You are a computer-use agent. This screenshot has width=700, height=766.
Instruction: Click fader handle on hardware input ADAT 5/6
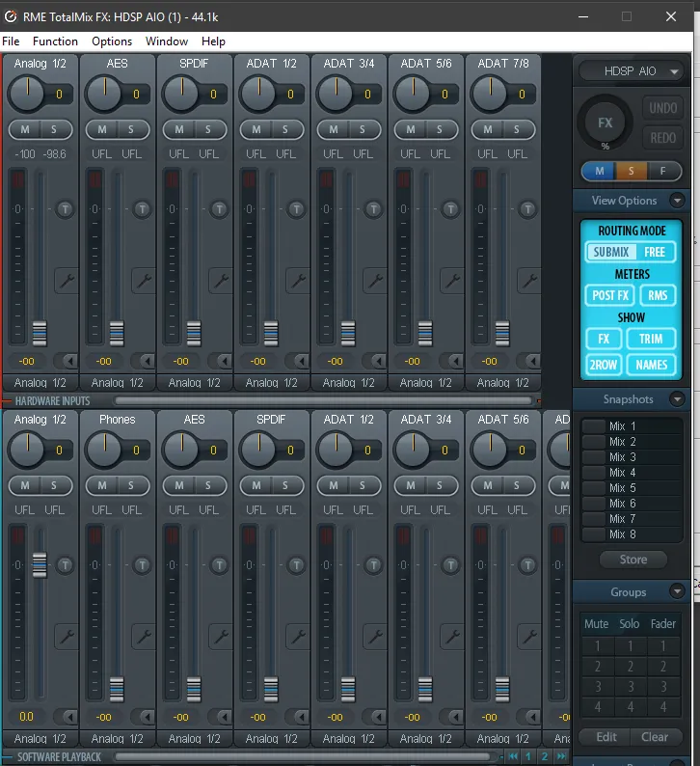click(x=425, y=334)
